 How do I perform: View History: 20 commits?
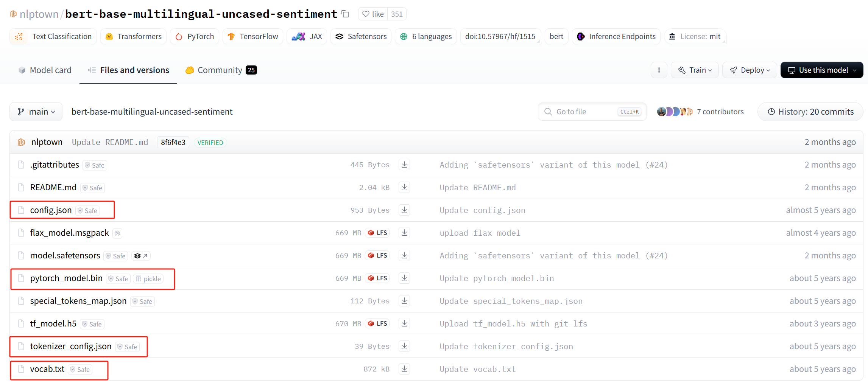(x=810, y=112)
